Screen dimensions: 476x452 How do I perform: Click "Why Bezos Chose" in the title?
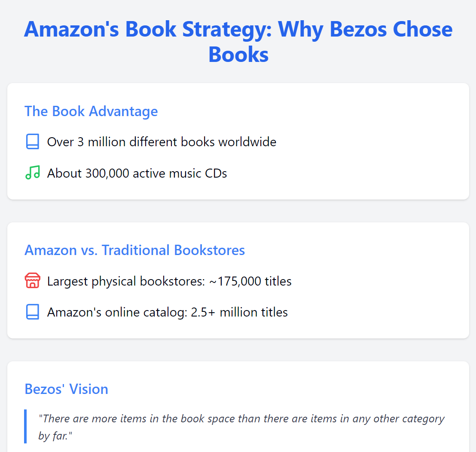(x=365, y=29)
